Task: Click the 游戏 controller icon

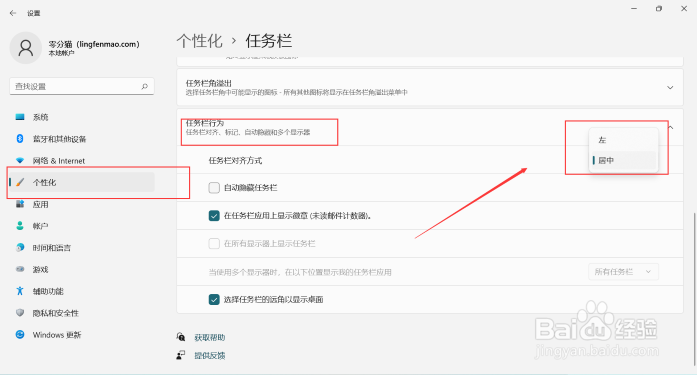Action: (x=20, y=269)
